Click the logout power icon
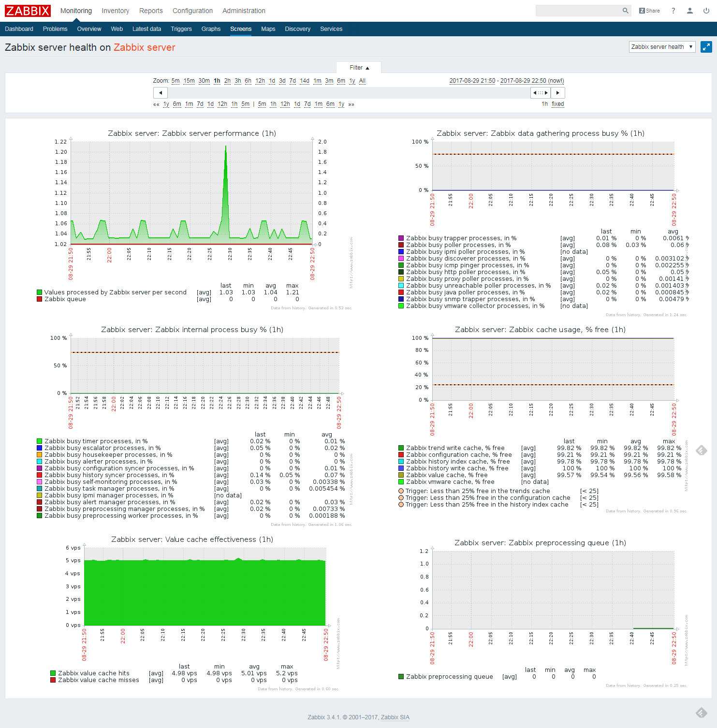The image size is (717, 728). (x=706, y=11)
